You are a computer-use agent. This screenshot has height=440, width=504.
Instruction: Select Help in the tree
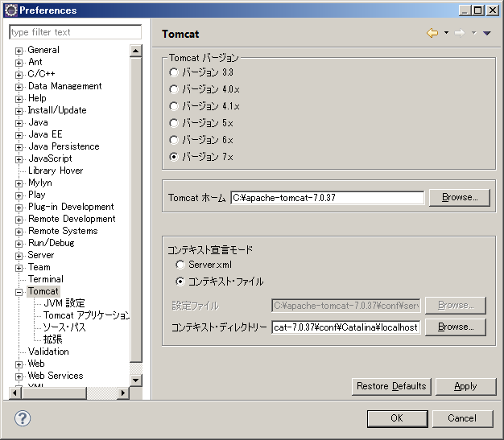[37, 98]
